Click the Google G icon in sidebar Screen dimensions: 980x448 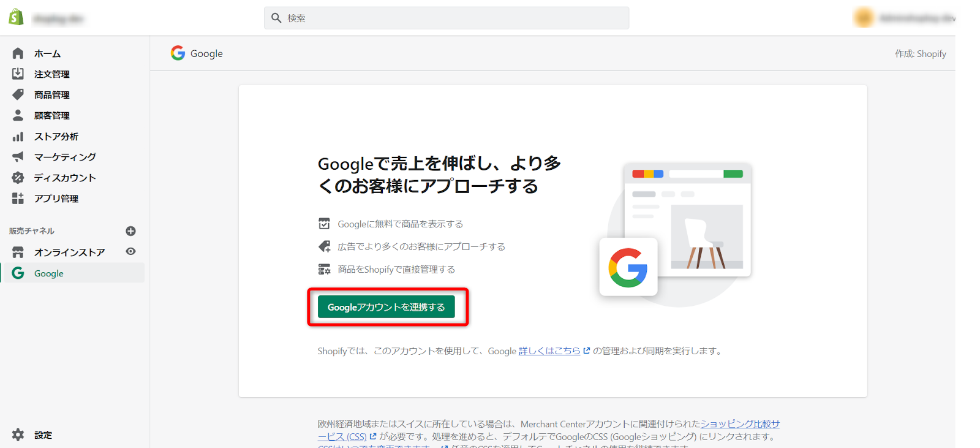[18, 273]
